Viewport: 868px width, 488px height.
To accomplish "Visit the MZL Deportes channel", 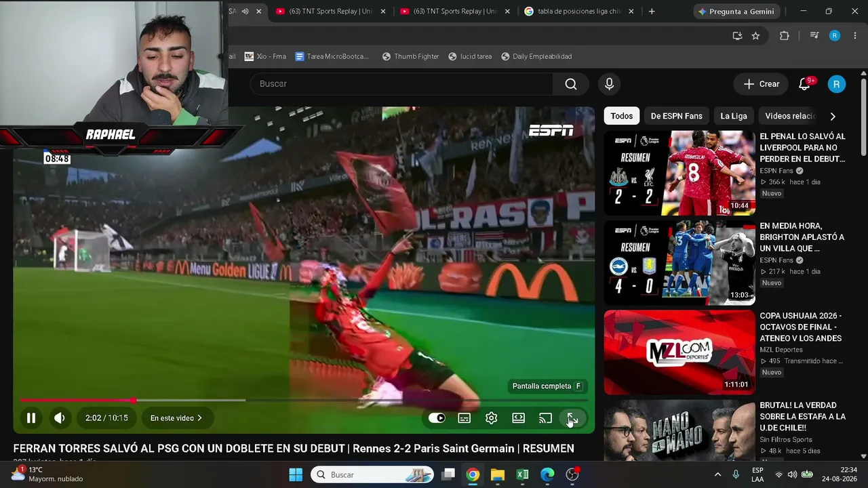I will (781, 350).
